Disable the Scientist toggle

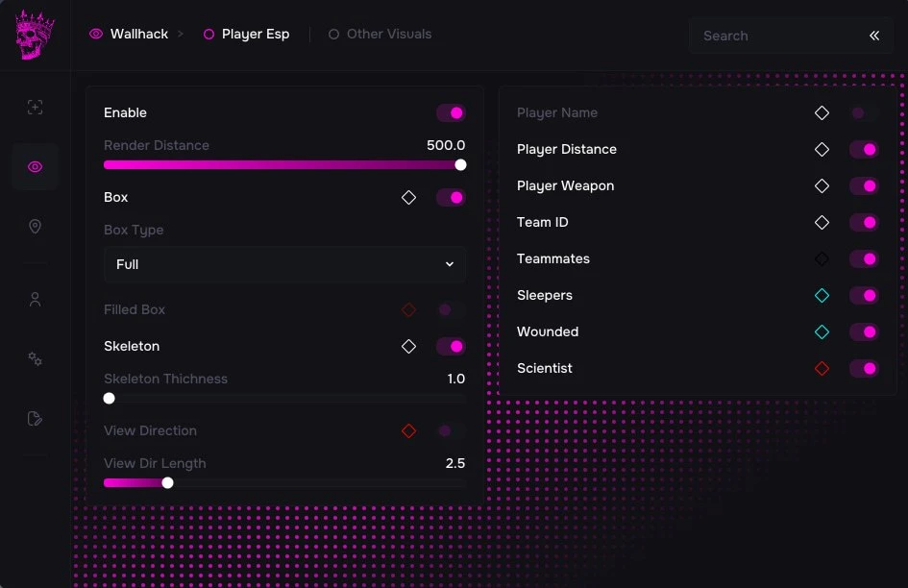864,368
